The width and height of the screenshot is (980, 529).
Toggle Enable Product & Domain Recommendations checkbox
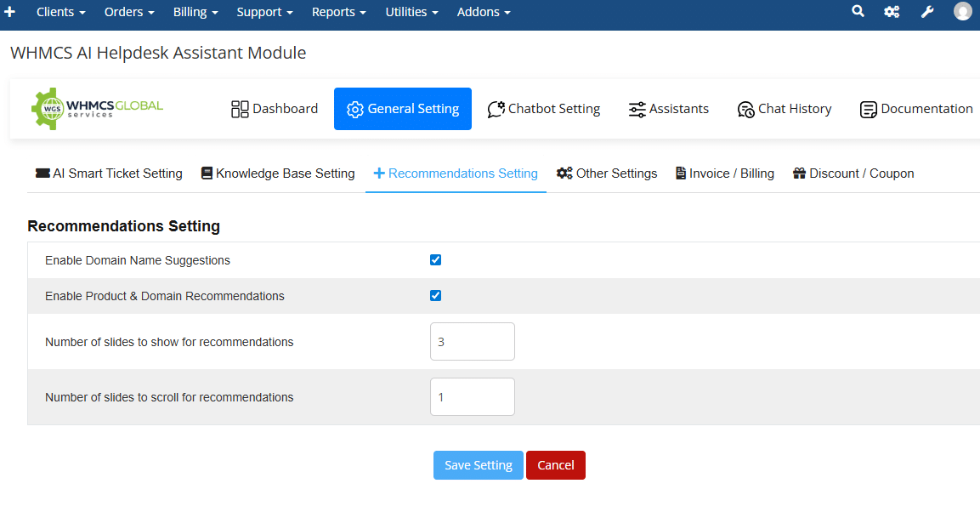point(436,296)
